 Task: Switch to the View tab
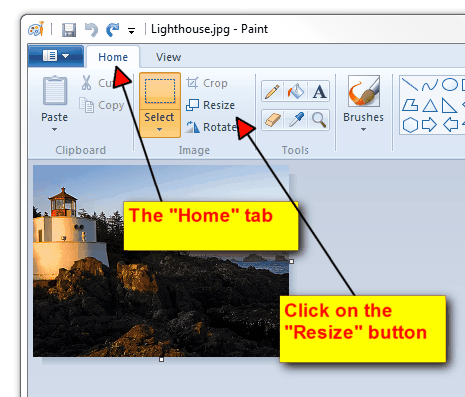(168, 57)
